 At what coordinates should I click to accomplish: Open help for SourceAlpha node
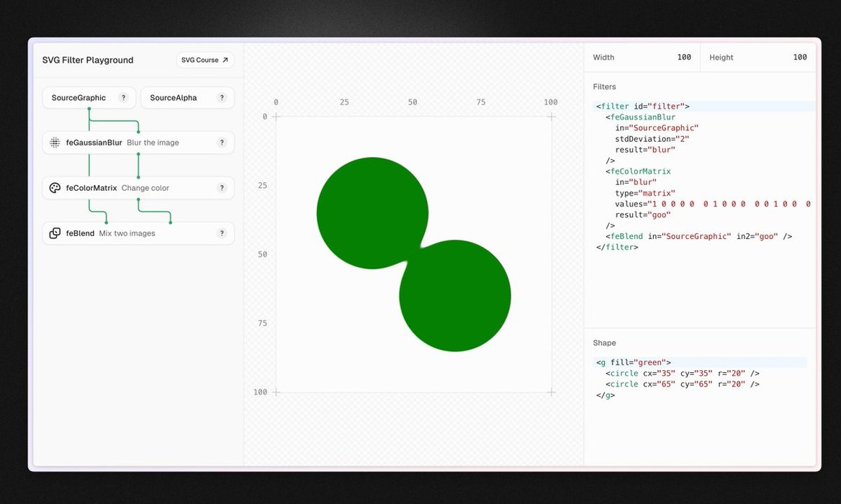[222, 98]
